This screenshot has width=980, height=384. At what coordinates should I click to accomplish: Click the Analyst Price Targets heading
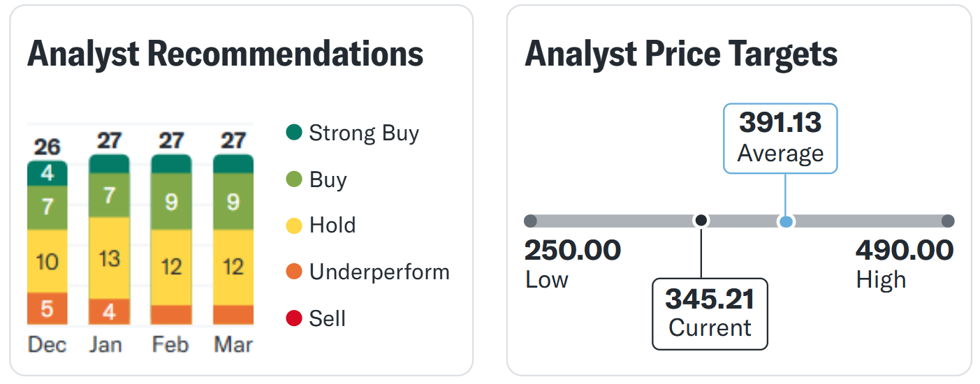pyautogui.click(x=681, y=54)
